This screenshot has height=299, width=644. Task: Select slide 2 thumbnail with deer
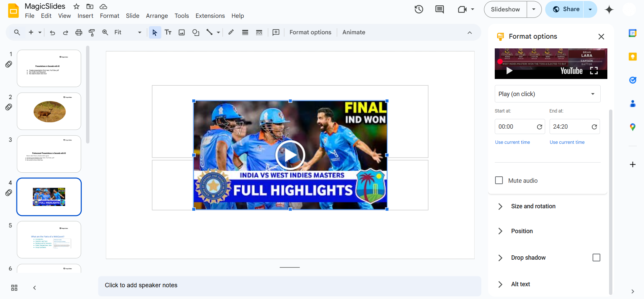click(49, 111)
